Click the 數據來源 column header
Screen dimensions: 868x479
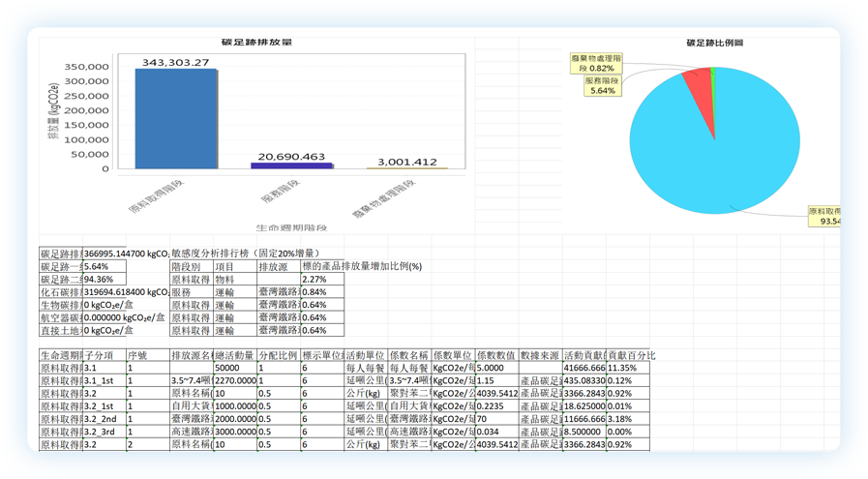click(540, 355)
